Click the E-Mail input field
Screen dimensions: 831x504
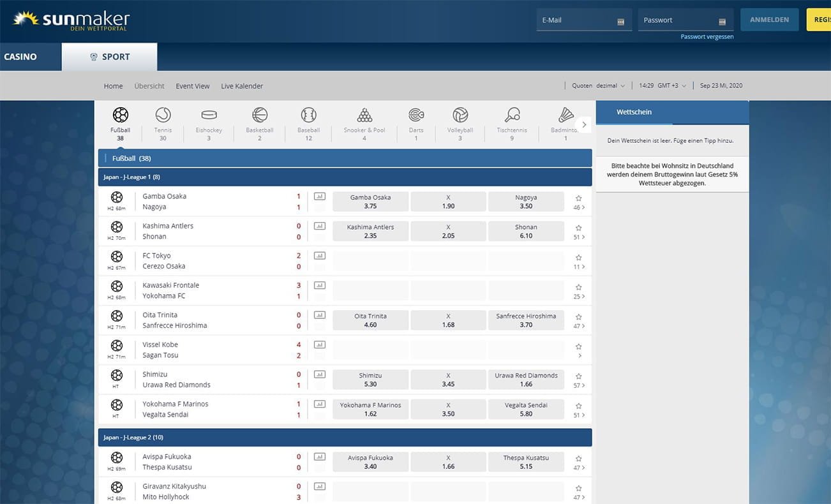point(577,20)
